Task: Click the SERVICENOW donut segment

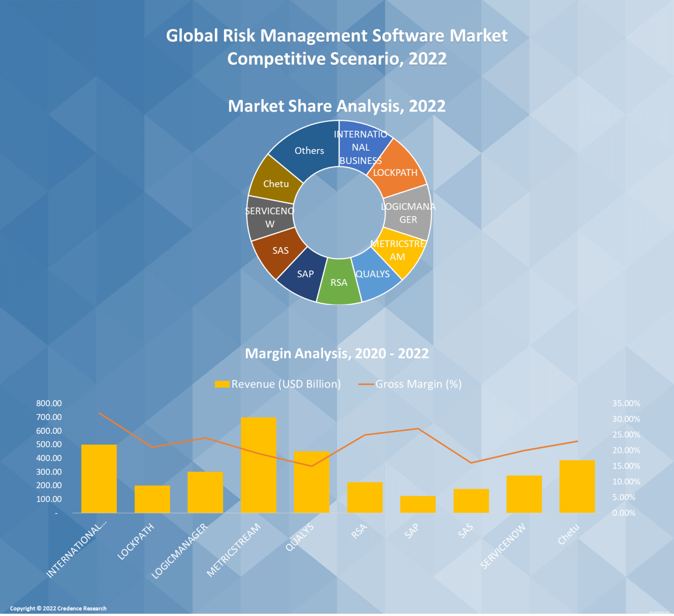Action: [269, 218]
